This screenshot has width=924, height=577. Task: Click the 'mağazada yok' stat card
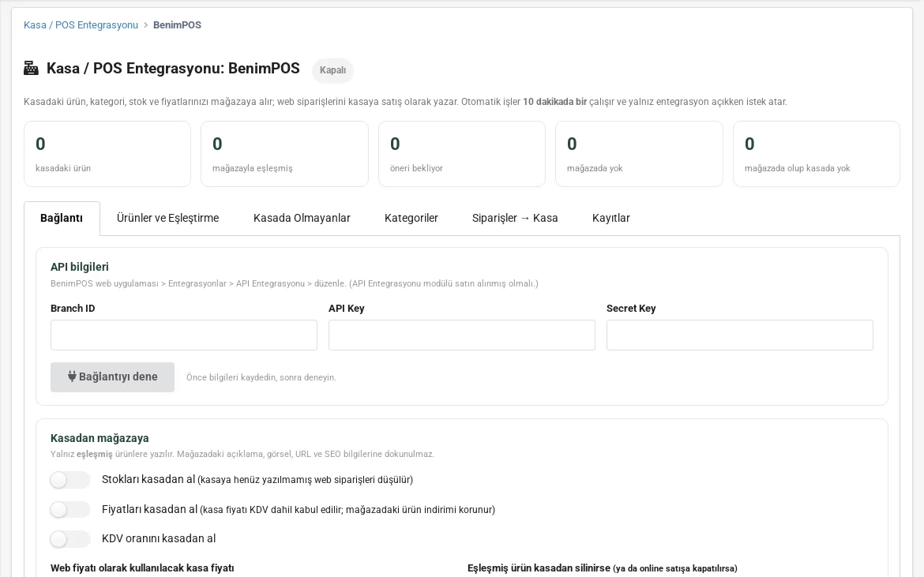(x=640, y=154)
